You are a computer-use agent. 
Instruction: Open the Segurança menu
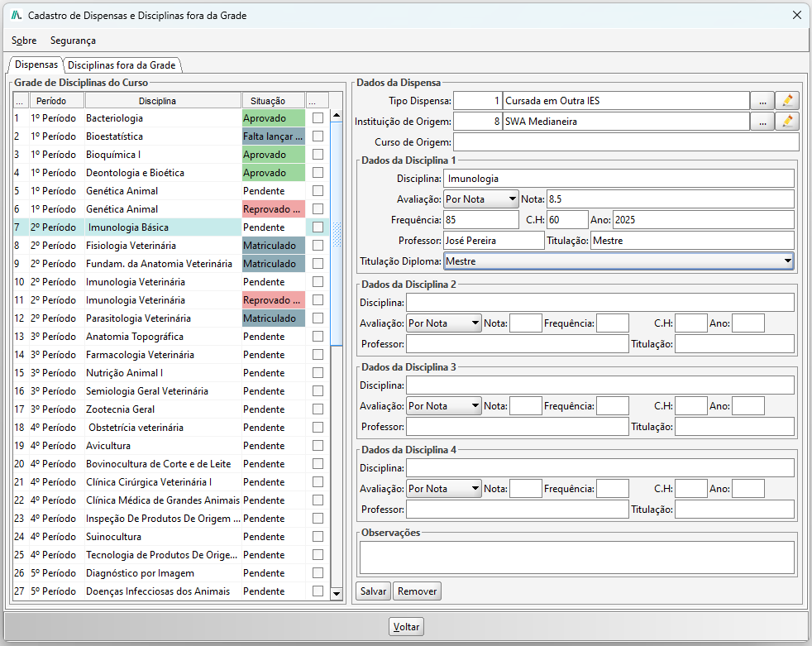point(73,41)
